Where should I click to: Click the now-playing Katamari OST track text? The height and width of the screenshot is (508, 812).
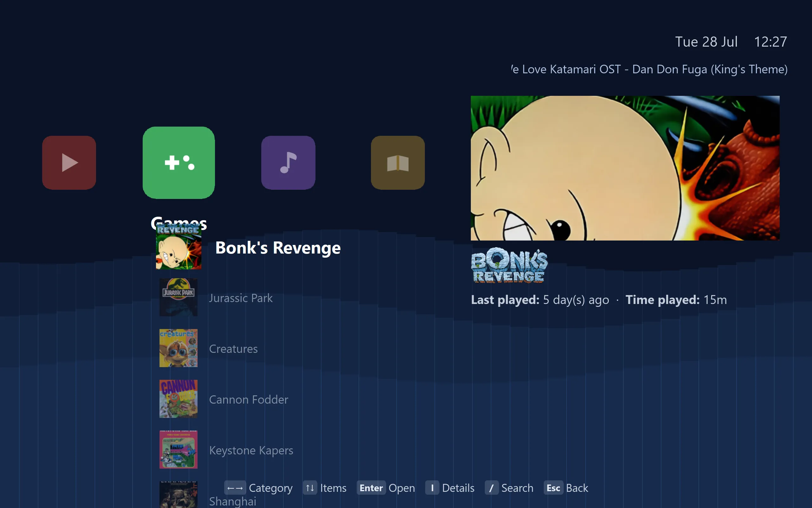tap(649, 69)
